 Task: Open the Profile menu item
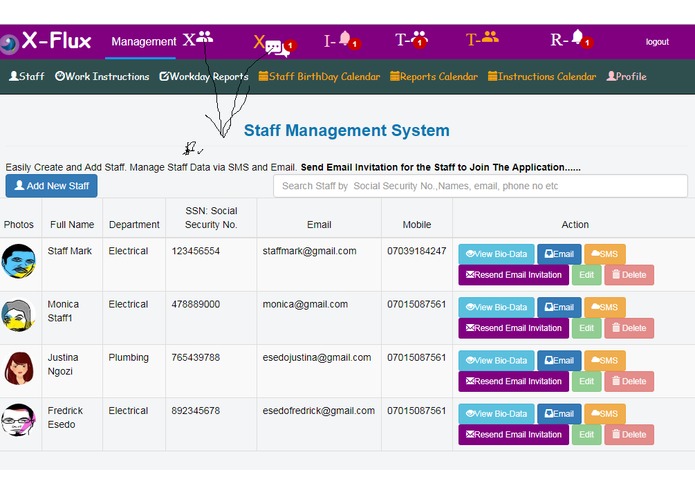pyautogui.click(x=626, y=76)
